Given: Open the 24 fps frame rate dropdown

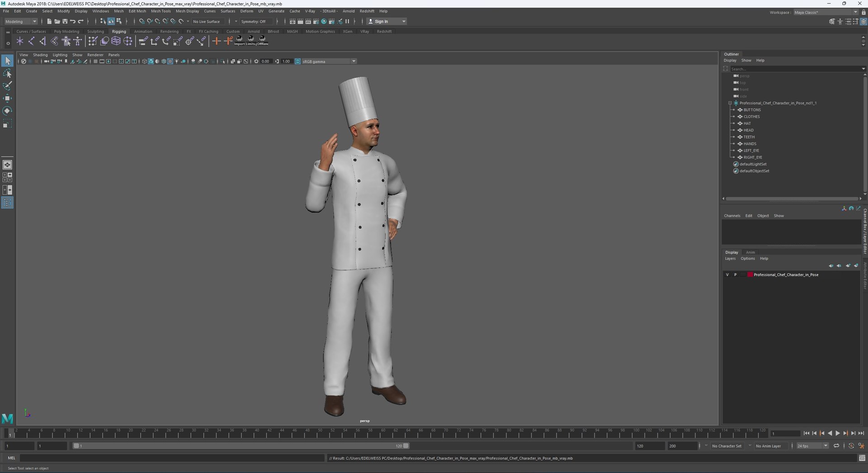Looking at the screenshot, I should click(x=812, y=446).
